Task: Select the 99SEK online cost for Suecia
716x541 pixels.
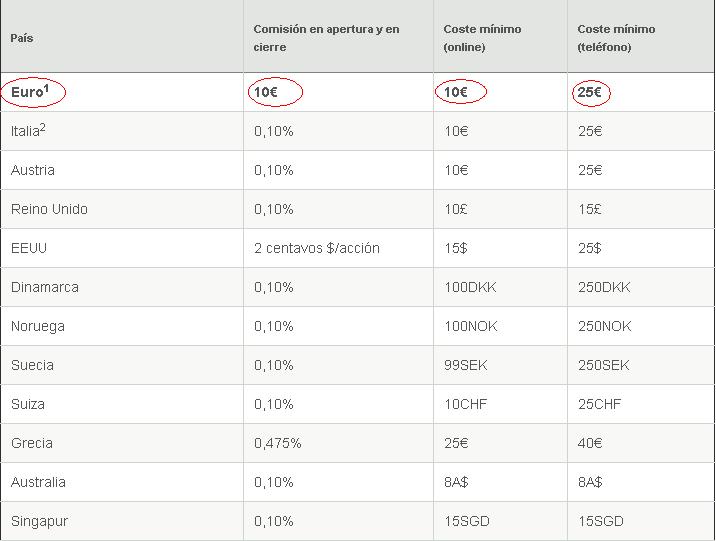Action: coord(466,365)
